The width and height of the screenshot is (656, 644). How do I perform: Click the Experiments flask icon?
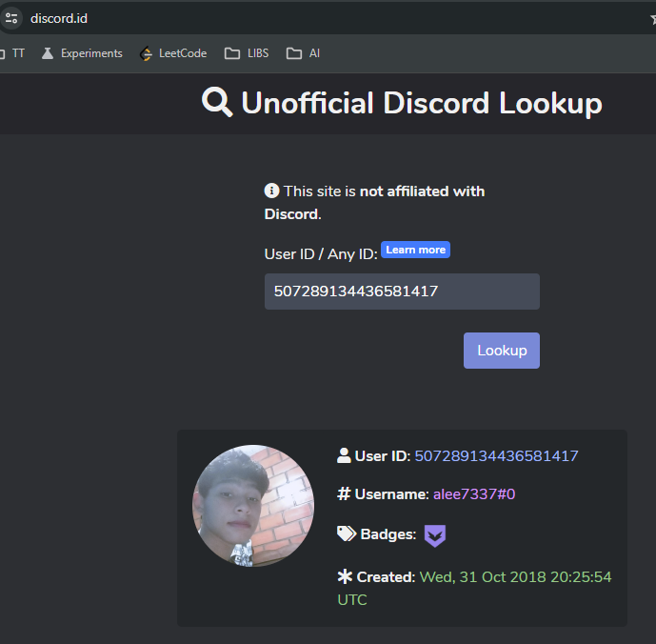48,53
